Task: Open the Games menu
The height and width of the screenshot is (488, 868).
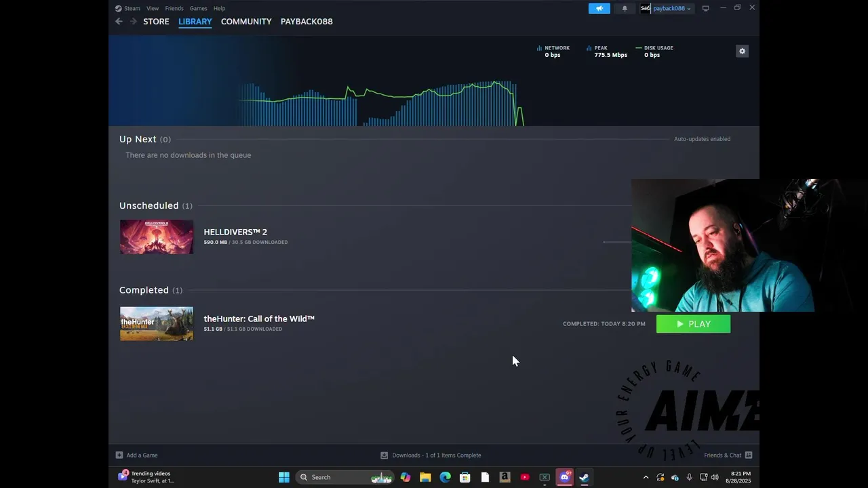Action: tap(198, 8)
